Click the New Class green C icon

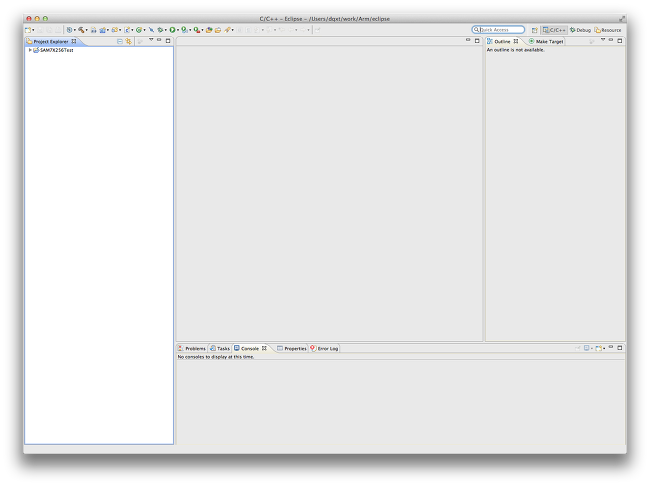139,30
